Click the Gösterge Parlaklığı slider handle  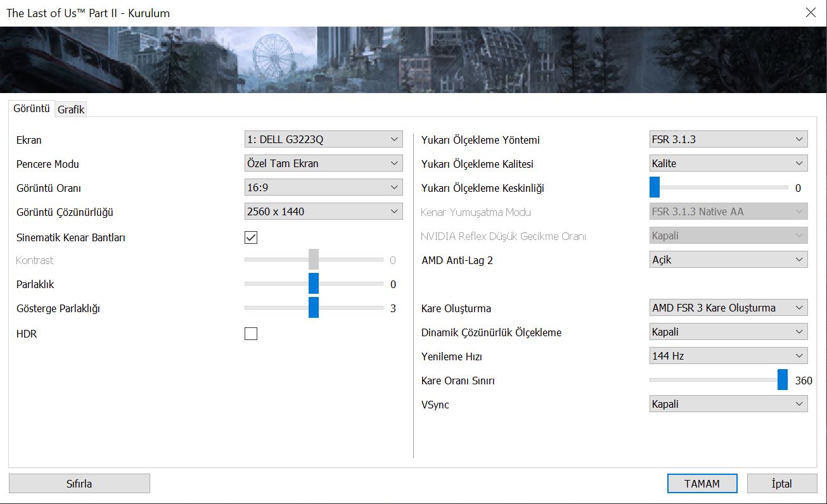click(x=314, y=308)
